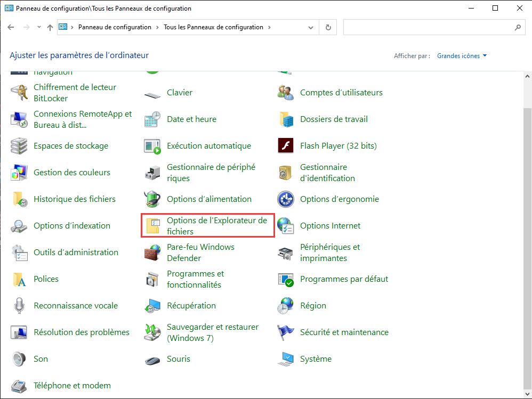Image resolution: width=532 pixels, height=399 pixels.
Task: Open the Système link text
Action: pos(316,359)
